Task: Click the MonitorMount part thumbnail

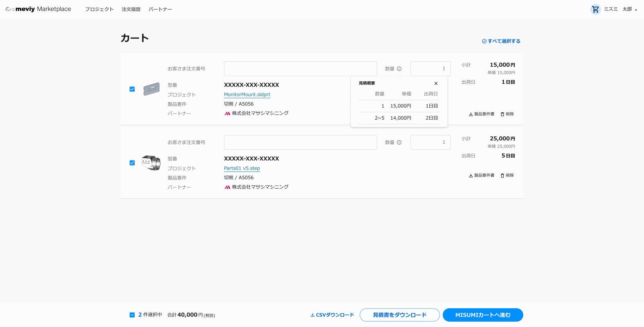Action: pos(151,89)
